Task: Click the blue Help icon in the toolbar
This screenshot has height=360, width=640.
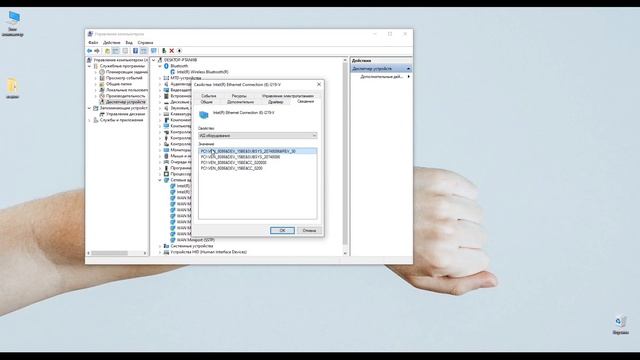Action: point(135,51)
